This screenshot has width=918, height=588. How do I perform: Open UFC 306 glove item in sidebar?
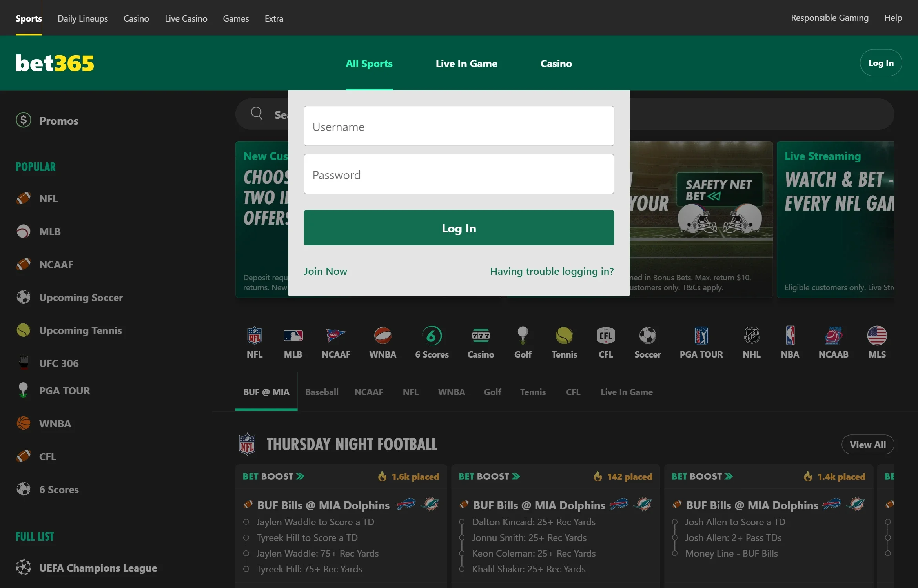tap(47, 363)
